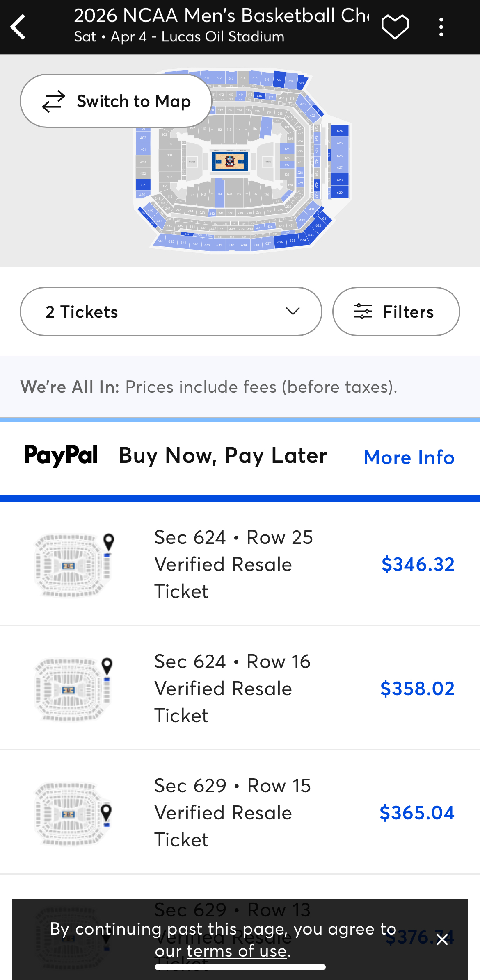Screen dimensions: 480x980
Task: Tap section 624 on the stadium map
Action: click(340, 131)
